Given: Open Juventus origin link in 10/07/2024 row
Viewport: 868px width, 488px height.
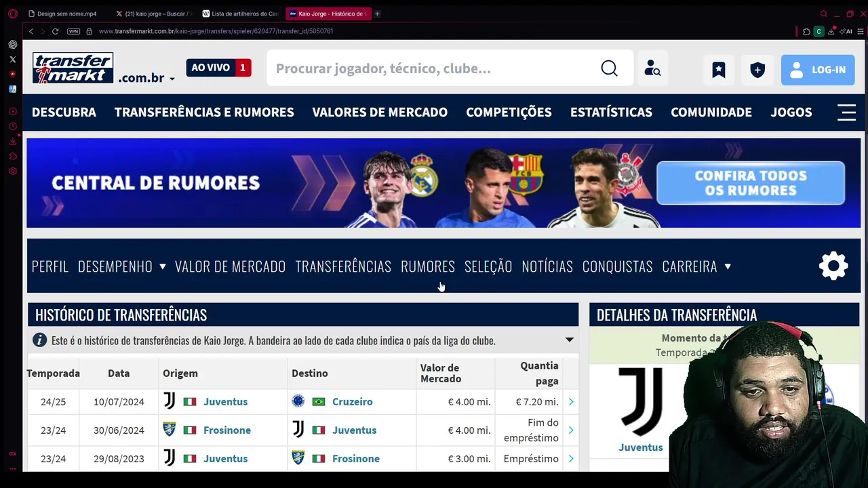Looking at the screenshot, I should (x=225, y=402).
